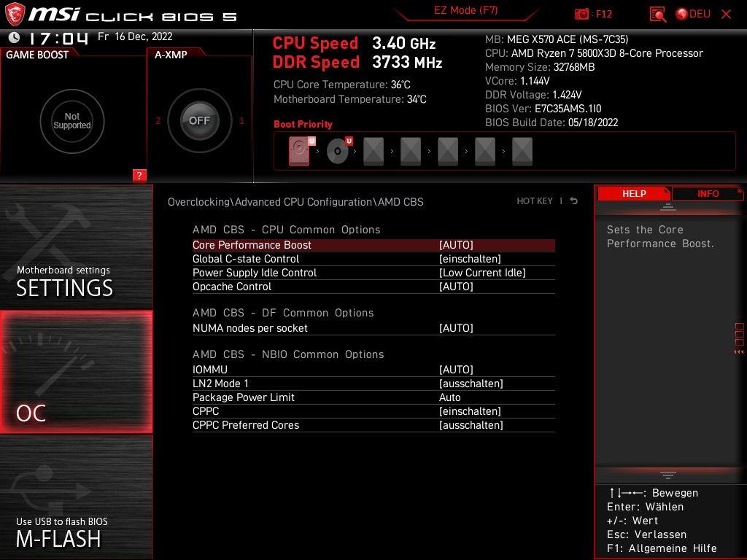The image size is (747, 560).
Task: Take a screenshot with the F12 camera icon
Action: [x=581, y=14]
